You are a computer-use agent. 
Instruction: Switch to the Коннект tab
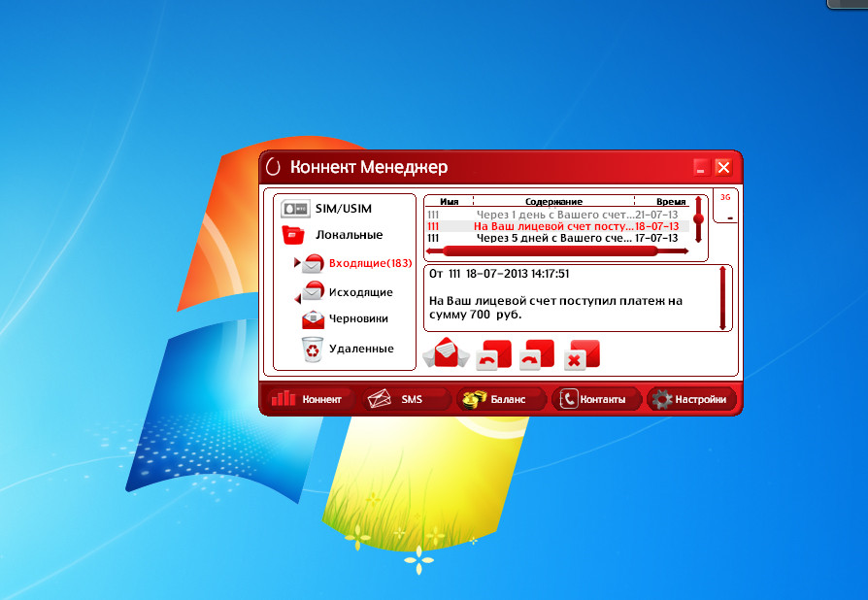coord(308,399)
